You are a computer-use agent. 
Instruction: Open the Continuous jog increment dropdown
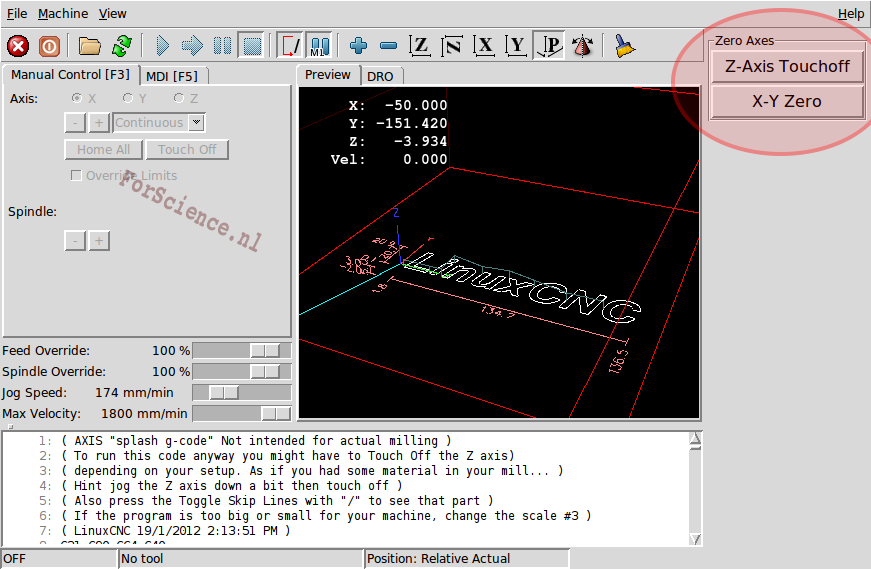click(x=197, y=123)
